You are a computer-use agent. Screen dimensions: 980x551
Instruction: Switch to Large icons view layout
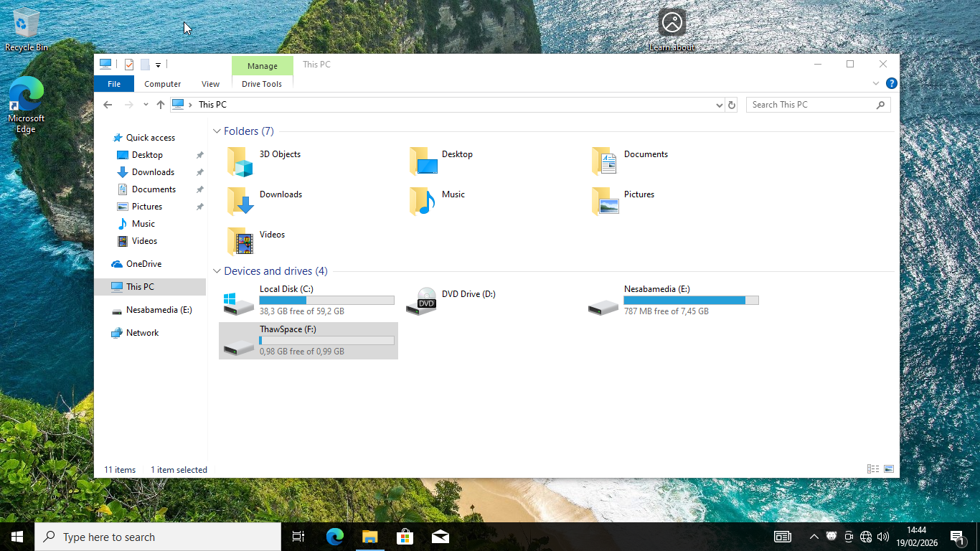click(889, 469)
